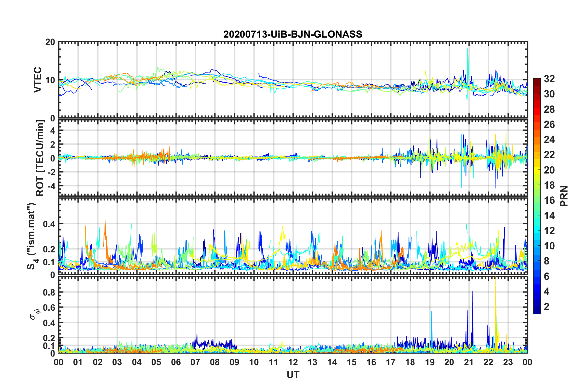Click colorbar tick label 10
This screenshot has height=392, width=586.
[x=549, y=246]
